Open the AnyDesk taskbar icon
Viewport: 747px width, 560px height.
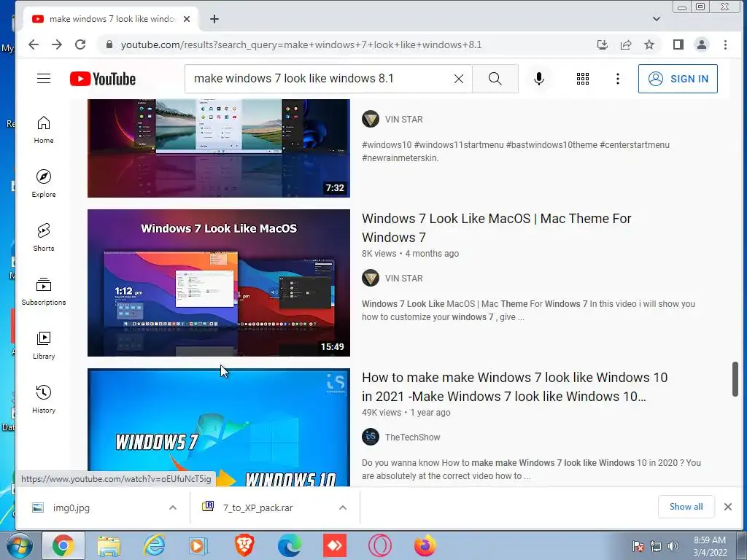point(334,545)
